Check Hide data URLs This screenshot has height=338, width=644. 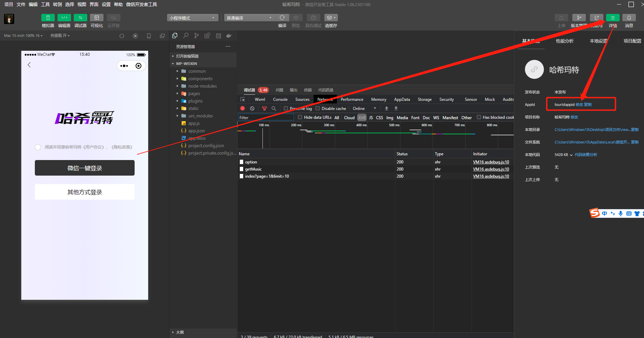pos(300,117)
